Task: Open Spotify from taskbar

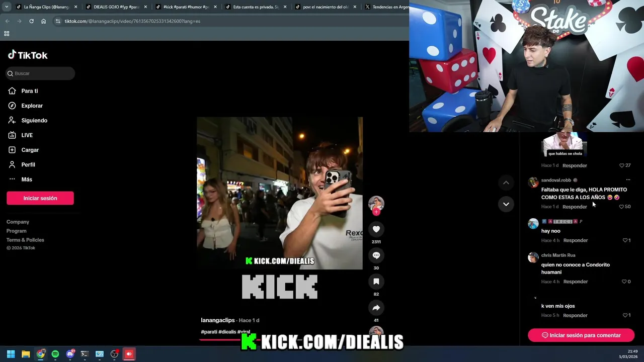Action: coord(55,354)
